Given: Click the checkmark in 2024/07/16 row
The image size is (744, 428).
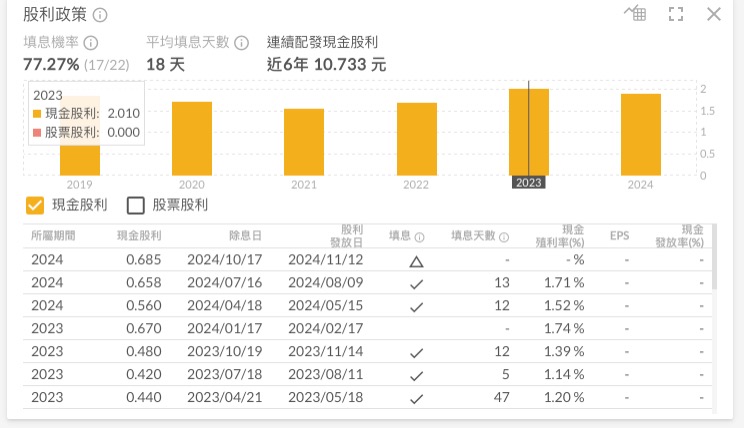Looking at the screenshot, I should pos(416,284).
